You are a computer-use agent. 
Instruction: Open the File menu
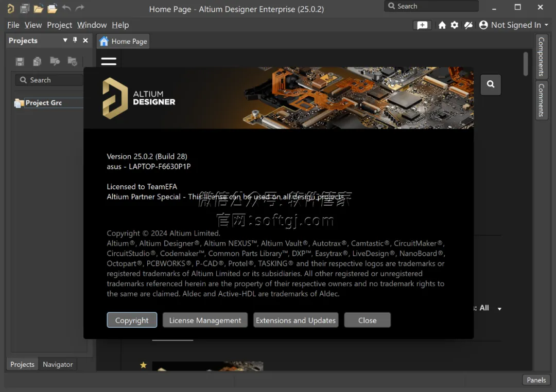click(13, 25)
